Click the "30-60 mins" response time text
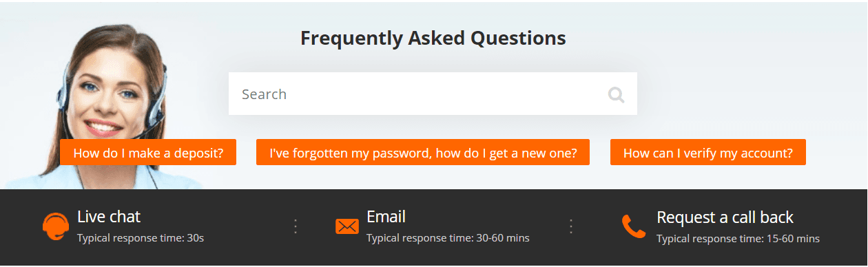 point(503,239)
